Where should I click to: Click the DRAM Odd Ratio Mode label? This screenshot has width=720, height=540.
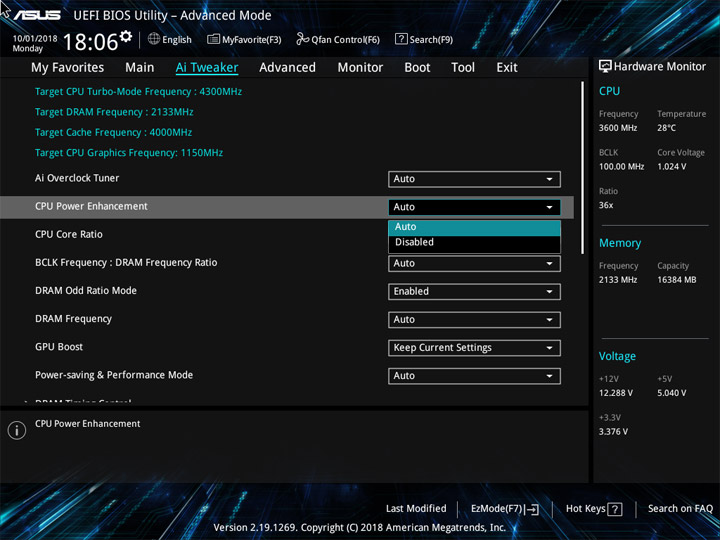(86, 291)
